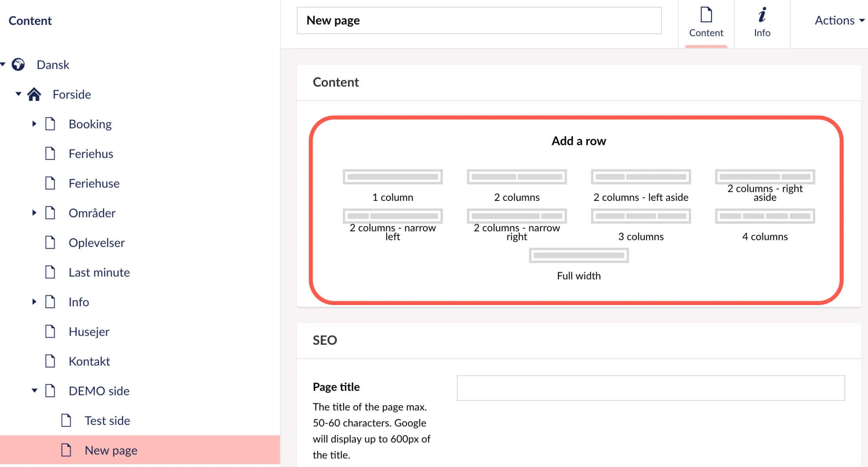The image size is (868, 467).
Task: Open the Actions dropdown menu
Action: 839,20
